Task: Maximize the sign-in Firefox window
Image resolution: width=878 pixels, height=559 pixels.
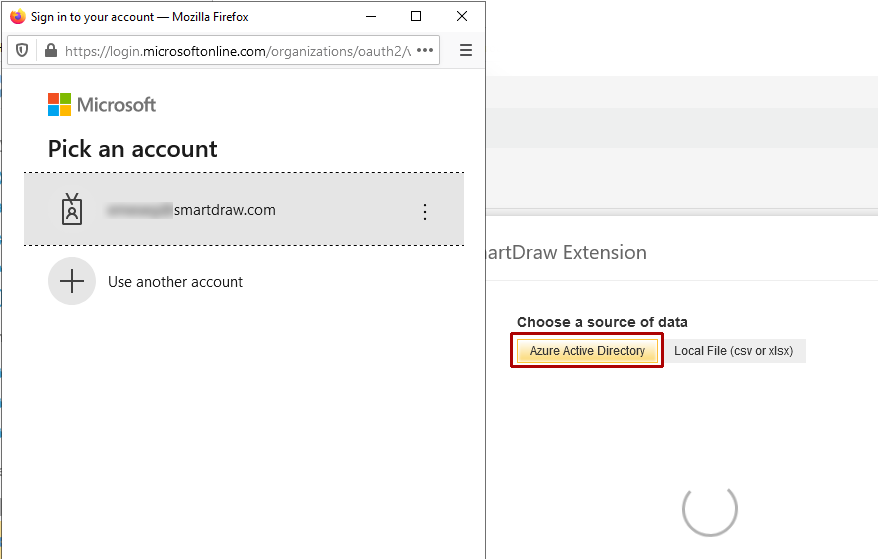Action: point(416,16)
